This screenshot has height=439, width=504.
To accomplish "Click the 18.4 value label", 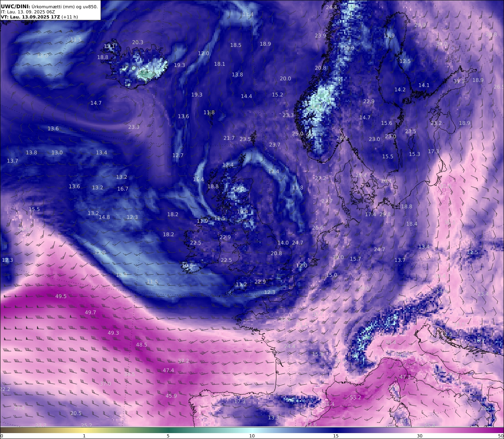I will [412, 224].
